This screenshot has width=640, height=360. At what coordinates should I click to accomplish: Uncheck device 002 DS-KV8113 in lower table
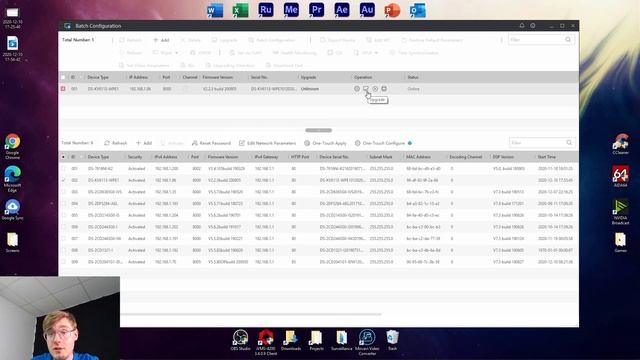click(x=63, y=180)
